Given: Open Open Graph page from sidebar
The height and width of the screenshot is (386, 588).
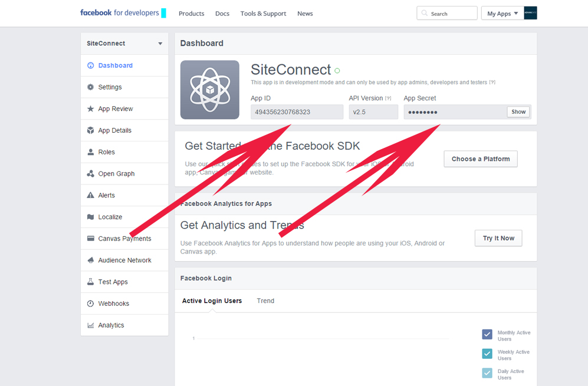Looking at the screenshot, I should point(124,173).
